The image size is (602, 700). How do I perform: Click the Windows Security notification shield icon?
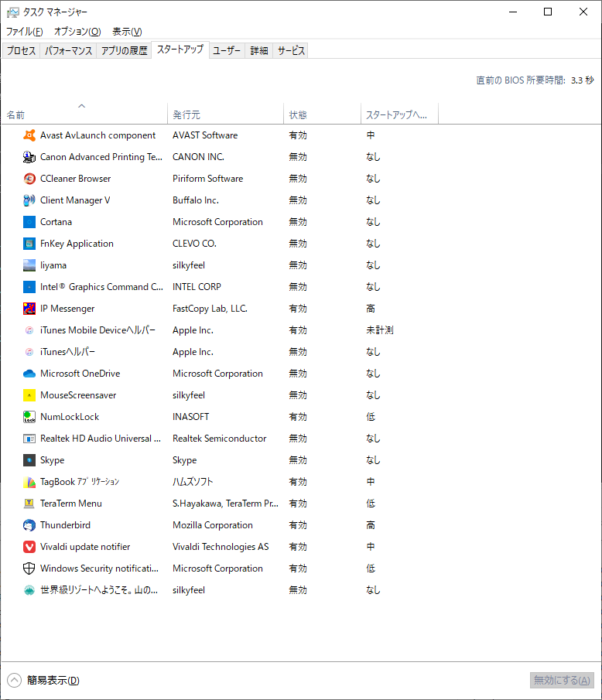(x=29, y=569)
